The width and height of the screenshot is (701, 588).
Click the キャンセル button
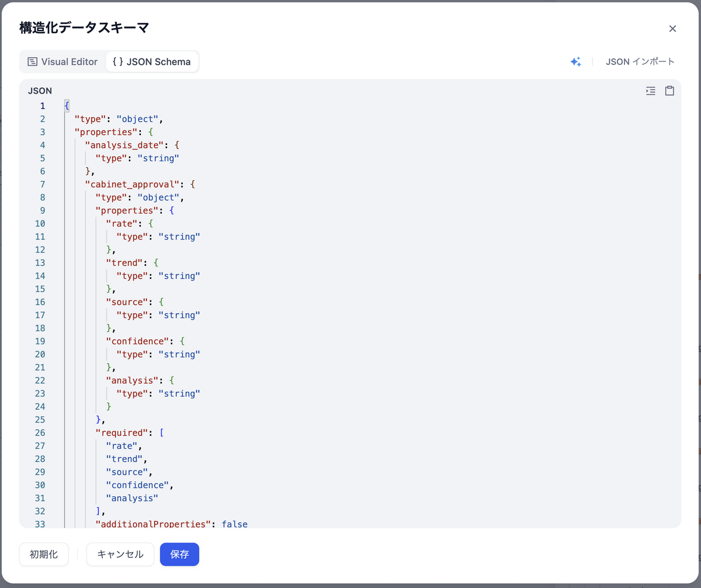[x=120, y=554]
